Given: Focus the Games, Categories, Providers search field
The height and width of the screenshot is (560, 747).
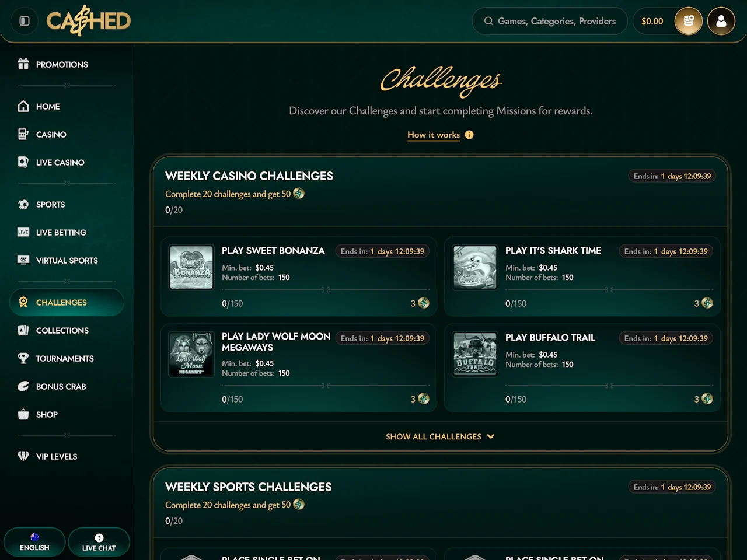Looking at the screenshot, I should pyautogui.click(x=550, y=21).
